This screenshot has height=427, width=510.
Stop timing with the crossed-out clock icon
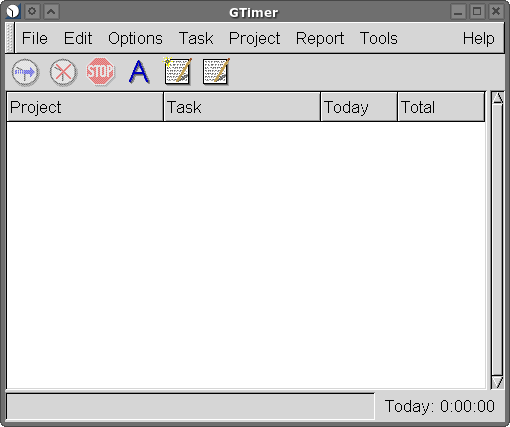point(63,72)
